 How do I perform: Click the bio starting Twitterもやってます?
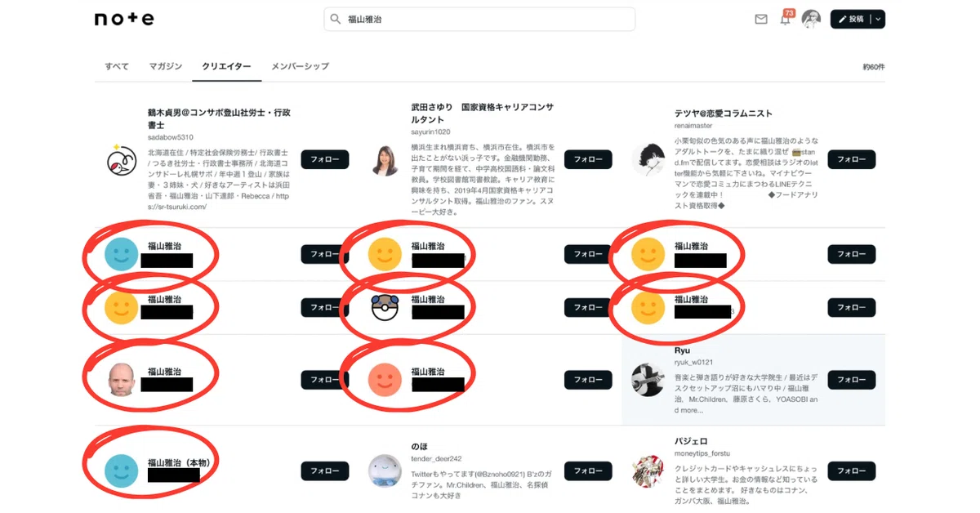(483, 484)
